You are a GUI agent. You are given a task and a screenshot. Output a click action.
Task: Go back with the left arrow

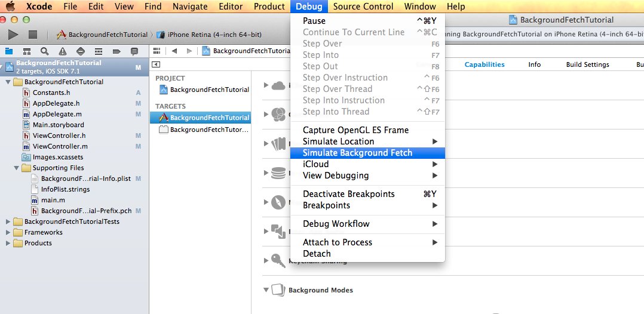174,51
